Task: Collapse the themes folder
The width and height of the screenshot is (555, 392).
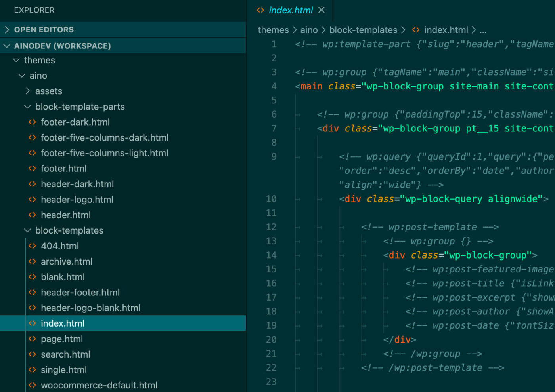Action: click(x=16, y=60)
